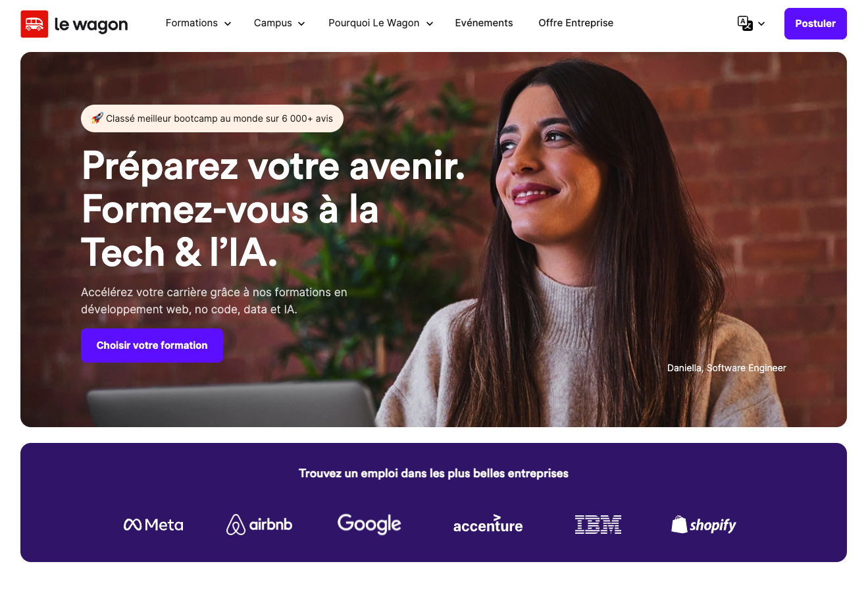
Task: Click the Shopify logo
Action: (x=703, y=525)
